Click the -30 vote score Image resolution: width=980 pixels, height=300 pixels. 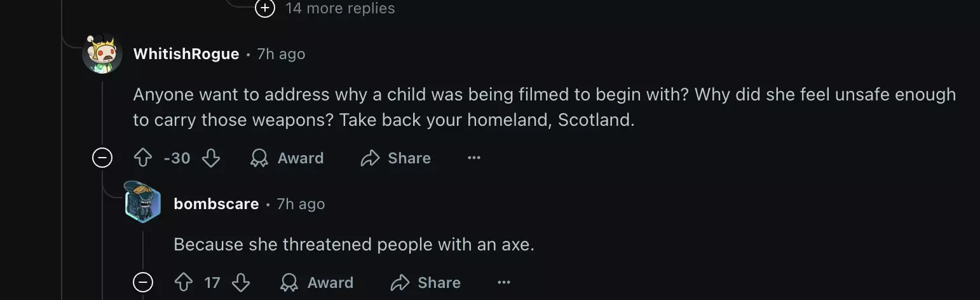pos(177,158)
